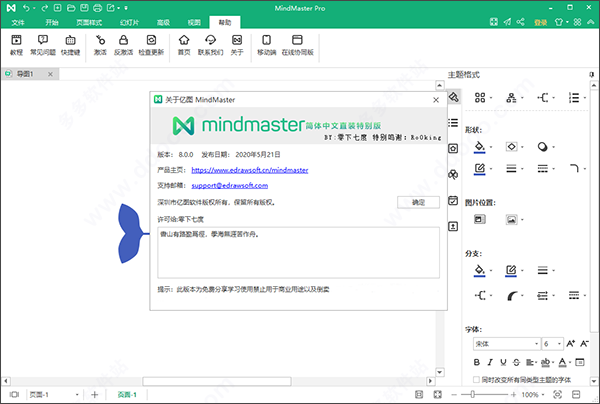The width and height of the screenshot is (600, 404).
Task: Click the Send paper-plane icon at top right
Action: pyautogui.click(x=507, y=22)
